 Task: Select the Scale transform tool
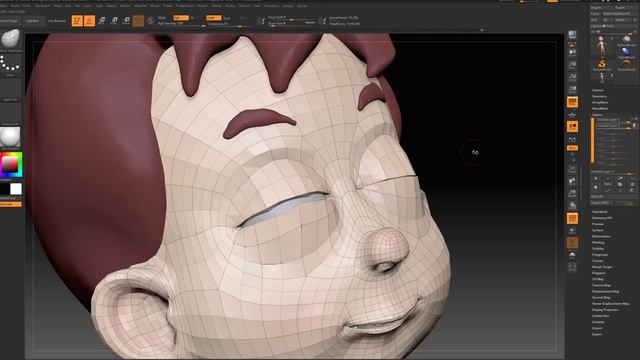click(x=114, y=21)
